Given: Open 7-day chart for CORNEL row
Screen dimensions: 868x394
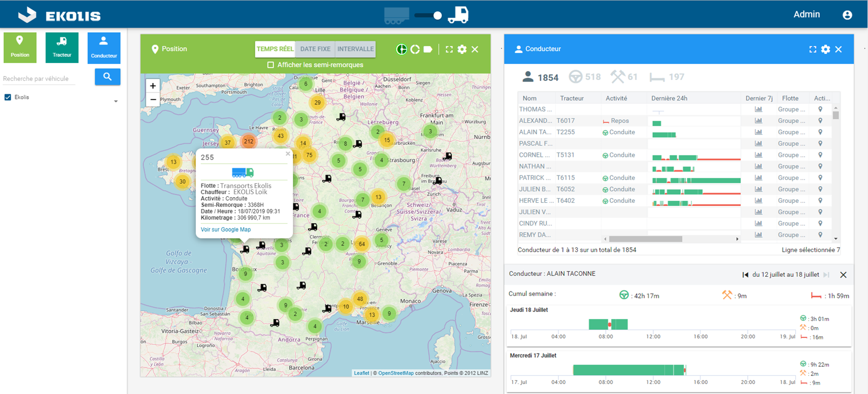Looking at the screenshot, I should pos(758,155).
